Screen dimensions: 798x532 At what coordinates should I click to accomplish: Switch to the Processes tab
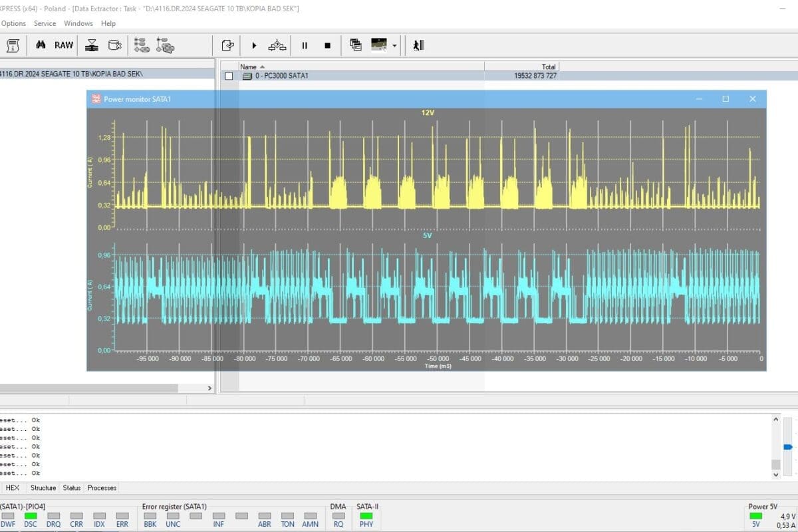point(102,487)
